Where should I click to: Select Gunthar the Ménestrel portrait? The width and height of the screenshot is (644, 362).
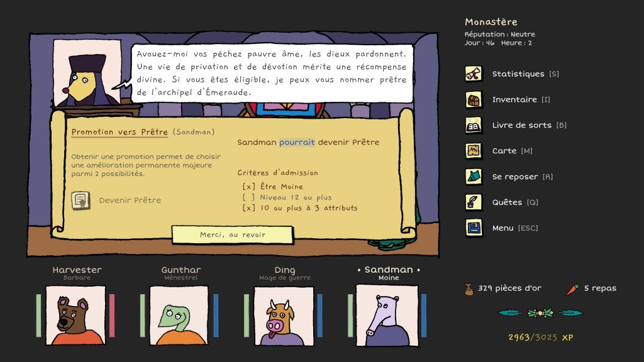click(179, 315)
